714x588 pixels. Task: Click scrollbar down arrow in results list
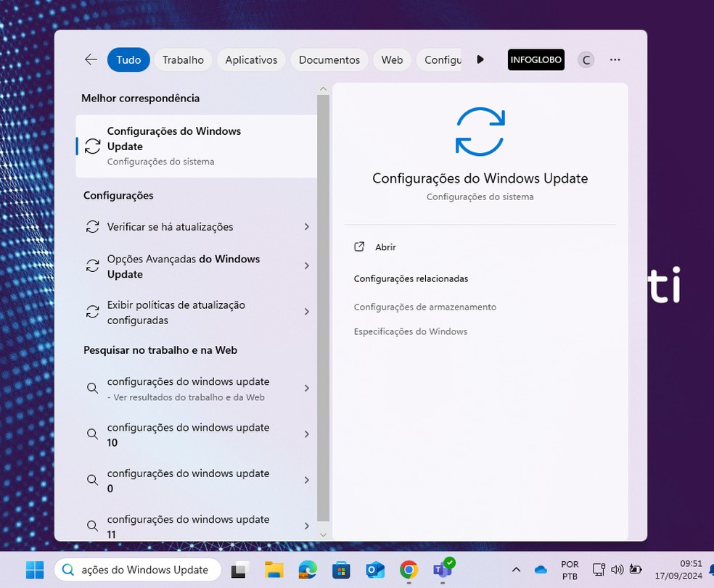point(324,535)
